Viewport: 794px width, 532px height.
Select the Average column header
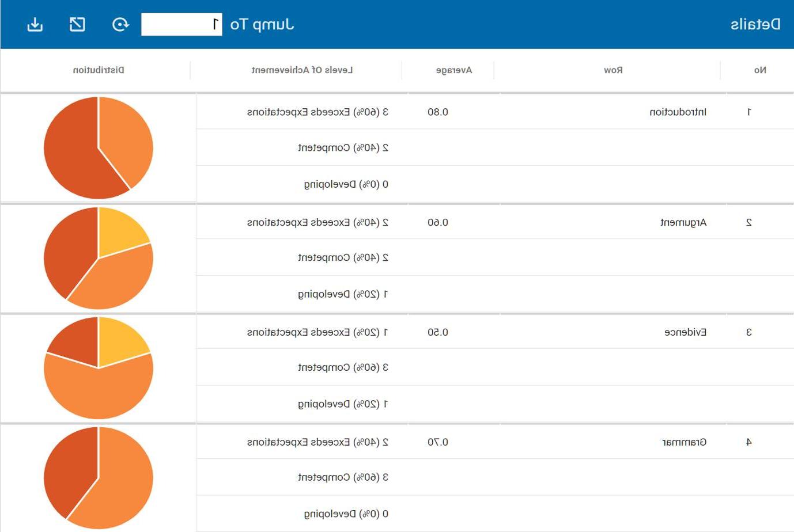click(454, 70)
